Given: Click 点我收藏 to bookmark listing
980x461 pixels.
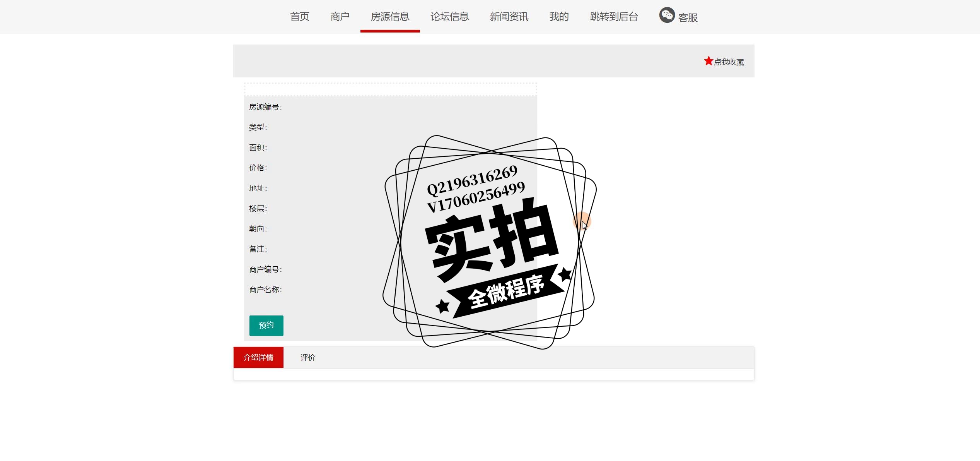Looking at the screenshot, I should (x=729, y=62).
